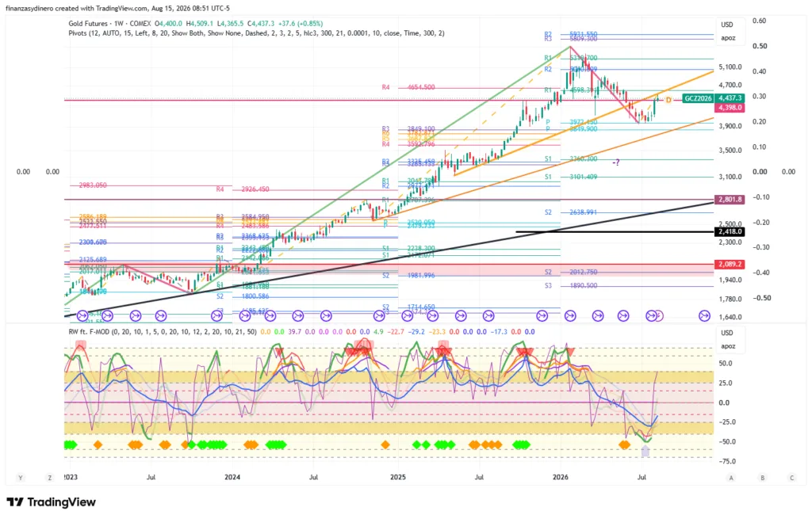Image resolution: width=812 pixels, height=519 pixels.
Task: Click the 2025 label on the time axis
Action: coord(398,477)
